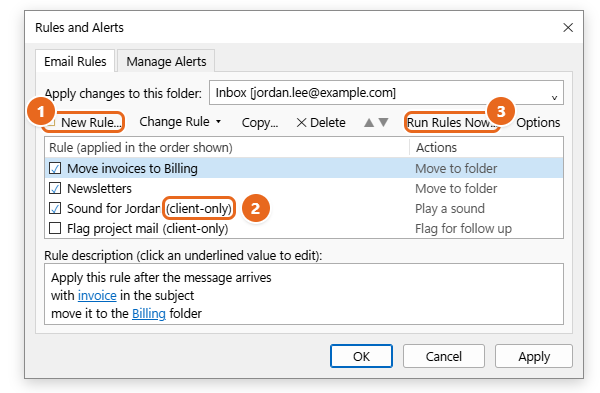Click the Actions column header
The height and width of the screenshot is (393, 600).
[486, 147]
